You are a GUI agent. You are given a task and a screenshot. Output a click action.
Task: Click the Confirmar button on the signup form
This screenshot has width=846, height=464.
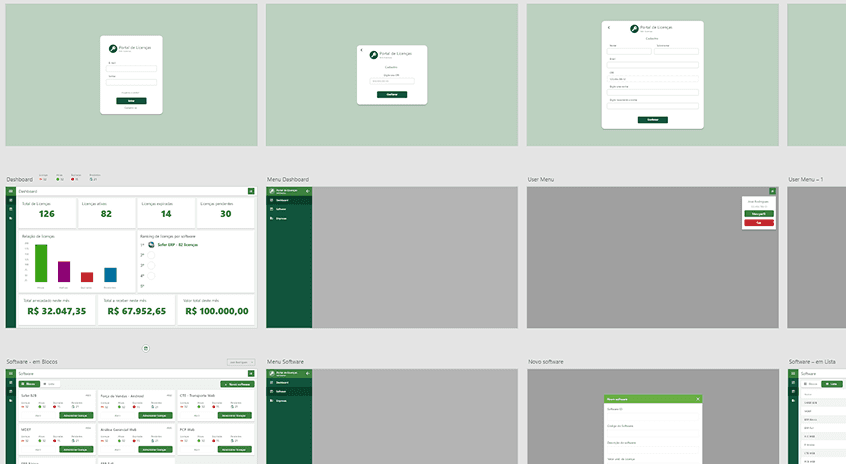[652, 119]
